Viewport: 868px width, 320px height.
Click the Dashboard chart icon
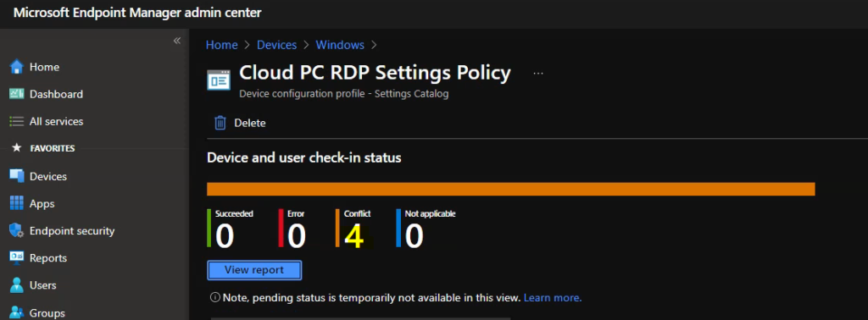click(17, 94)
